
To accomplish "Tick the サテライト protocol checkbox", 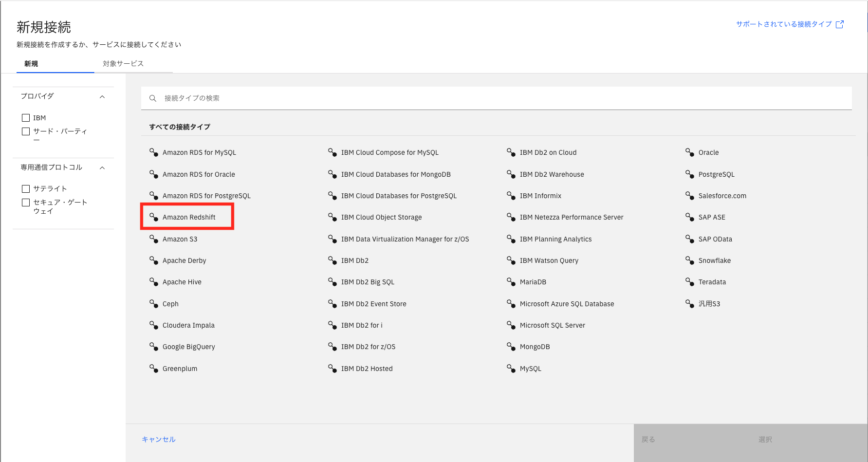I will click(x=26, y=189).
